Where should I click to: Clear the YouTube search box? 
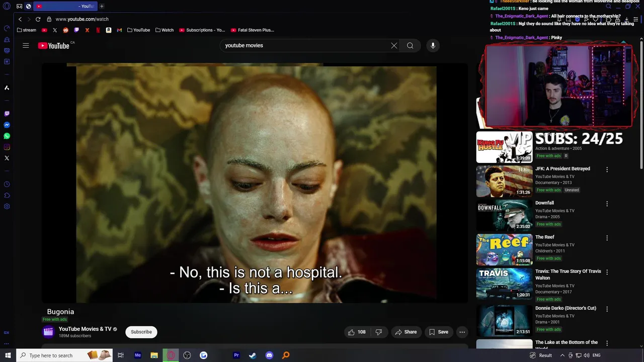(394, 45)
